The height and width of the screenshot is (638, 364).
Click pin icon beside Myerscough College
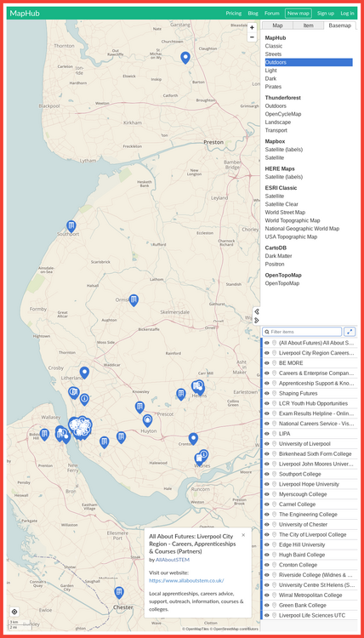pyautogui.click(x=274, y=494)
